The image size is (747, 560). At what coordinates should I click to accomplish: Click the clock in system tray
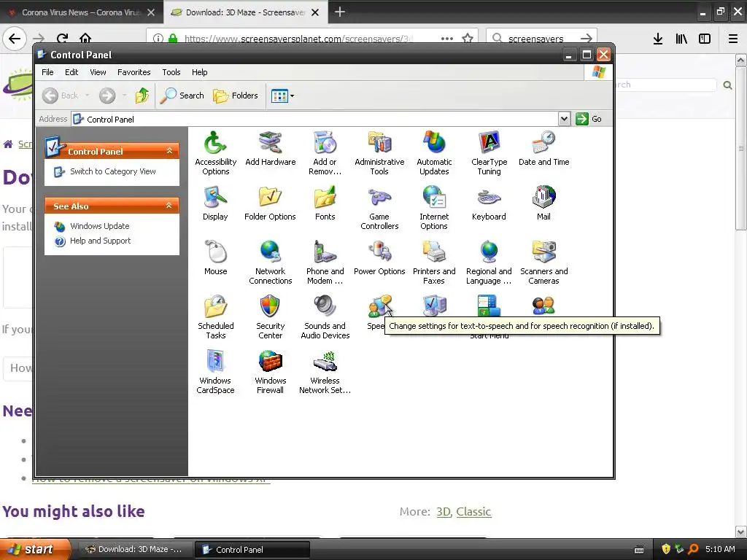[720, 549]
